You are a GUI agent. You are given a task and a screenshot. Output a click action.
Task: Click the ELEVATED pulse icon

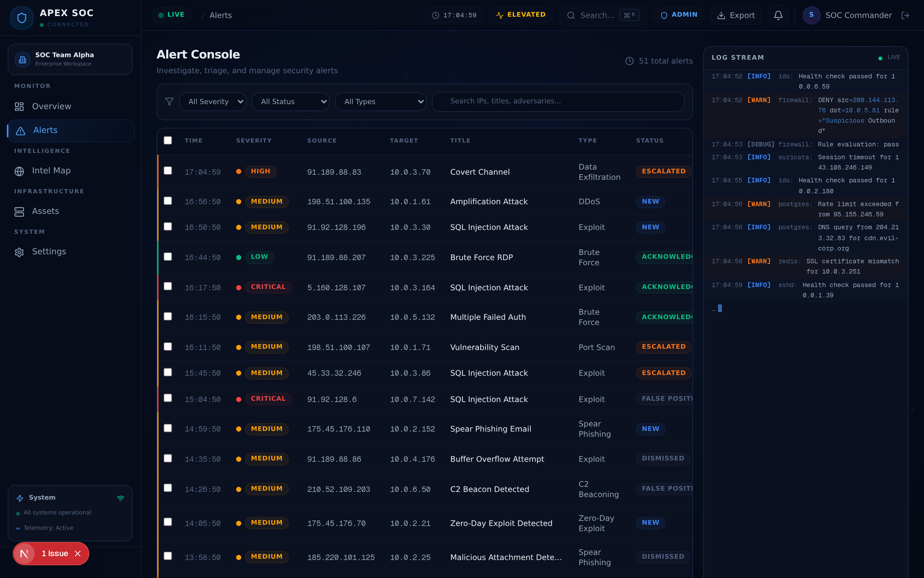500,15
